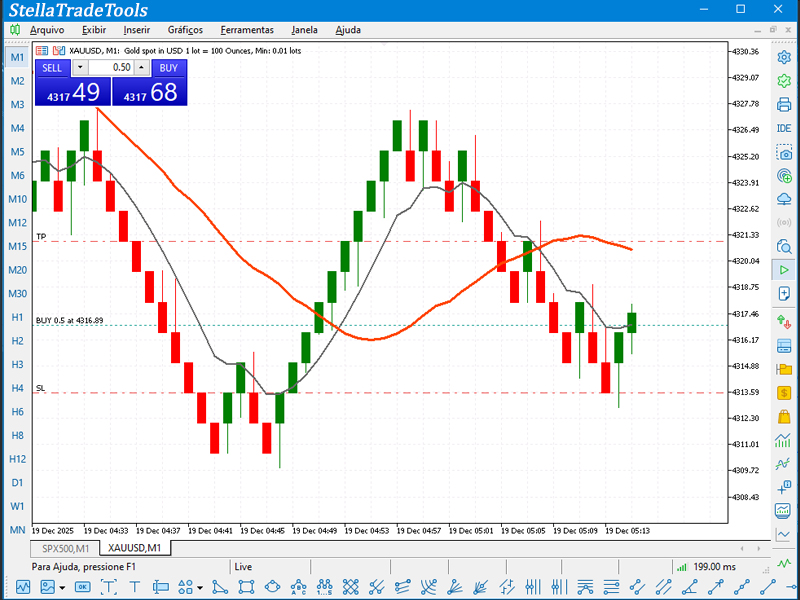Image resolution: width=800 pixels, height=600 pixels.
Task: Open the Ferramentas menu
Action: pos(247,30)
